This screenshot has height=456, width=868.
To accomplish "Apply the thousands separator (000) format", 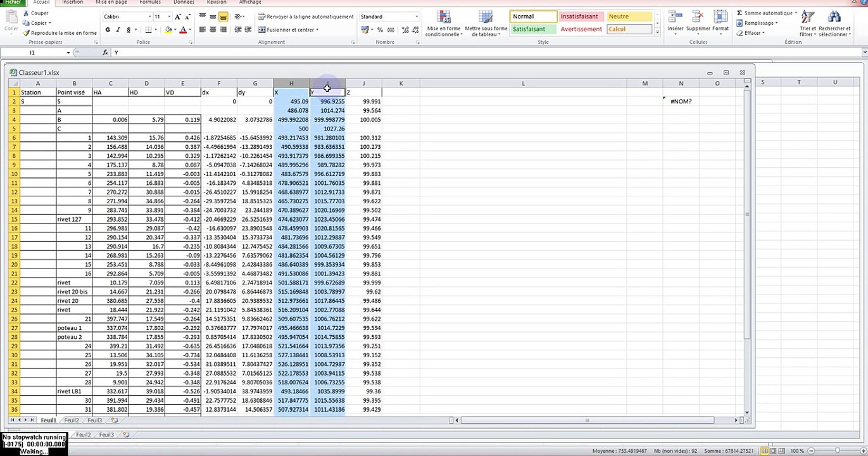I will click(391, 30).
